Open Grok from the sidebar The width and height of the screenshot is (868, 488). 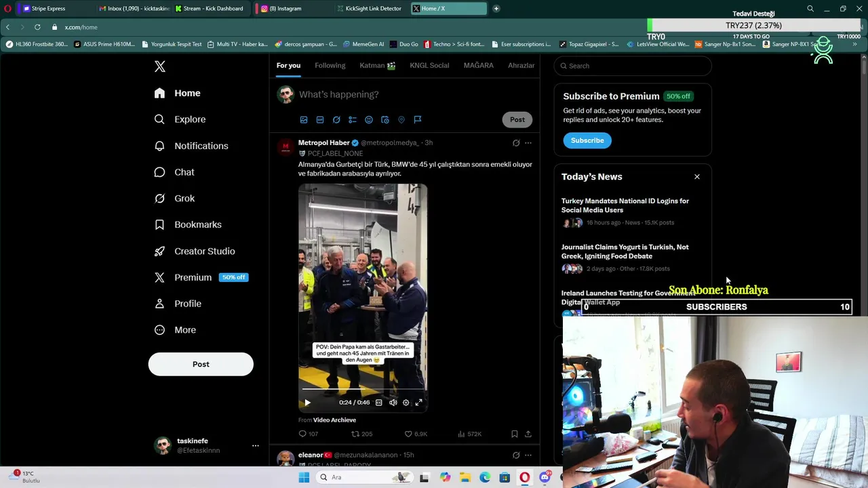point(174,199)
